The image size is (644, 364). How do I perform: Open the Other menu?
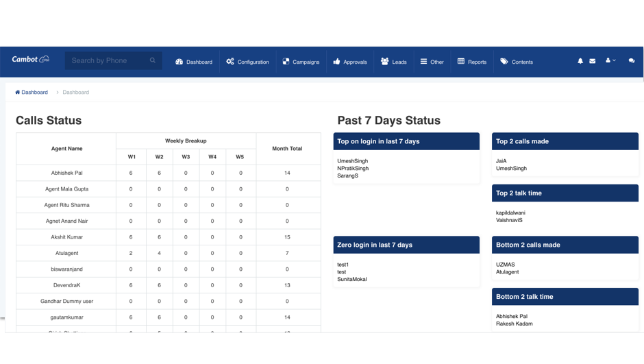point(432,62)
